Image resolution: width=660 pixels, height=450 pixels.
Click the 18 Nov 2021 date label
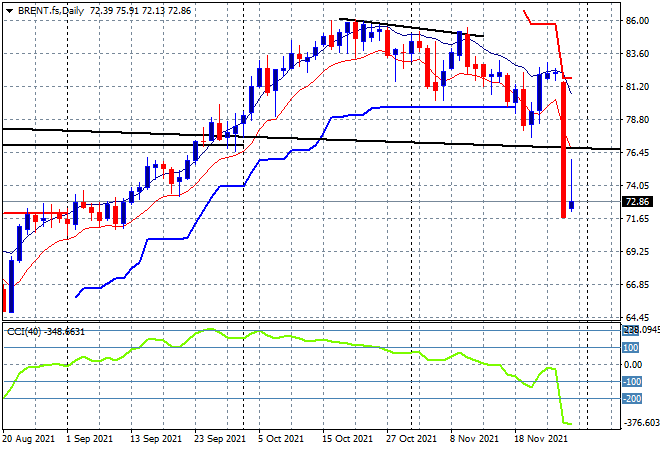point(540,439)
